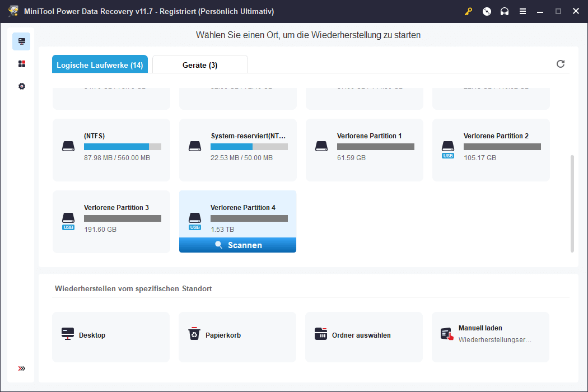Screen dimensions: 588x392
Task: Click USB drive icon of Verlorene Partition 3
Action: 68,221
